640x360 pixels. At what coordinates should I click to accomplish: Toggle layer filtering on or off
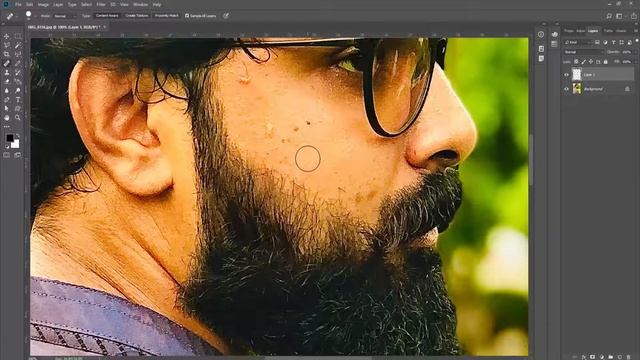[637, 40]
